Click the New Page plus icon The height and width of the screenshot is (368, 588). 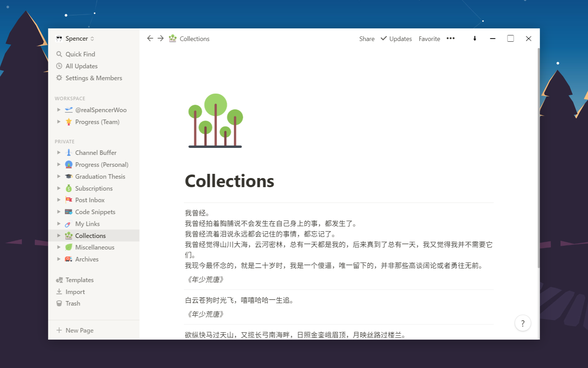(x=59, y=330)
